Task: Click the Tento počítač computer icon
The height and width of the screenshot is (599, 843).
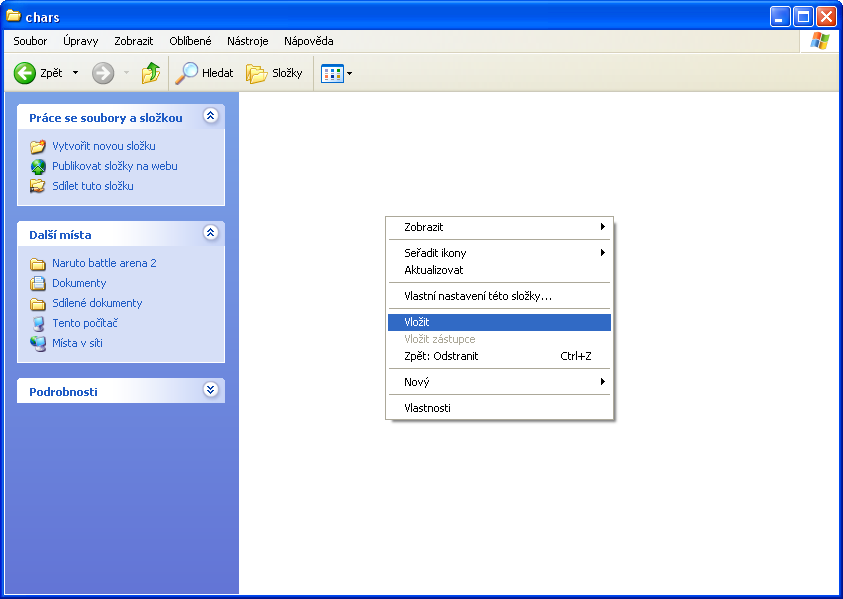Action: click(x=38, y=324)
